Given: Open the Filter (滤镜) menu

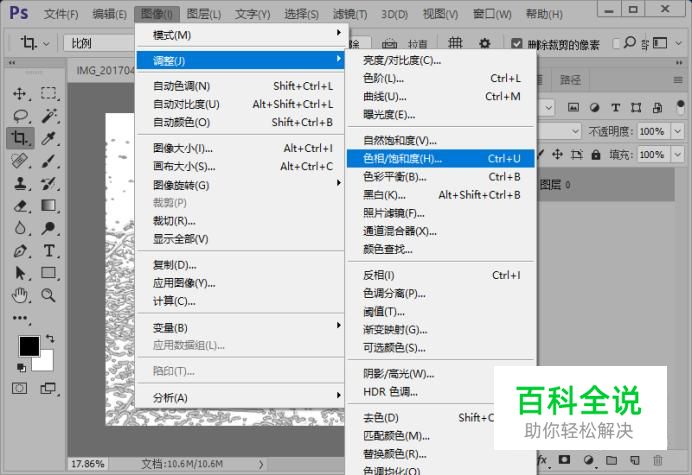Looking at the screenshot, I should click(350, 14).
